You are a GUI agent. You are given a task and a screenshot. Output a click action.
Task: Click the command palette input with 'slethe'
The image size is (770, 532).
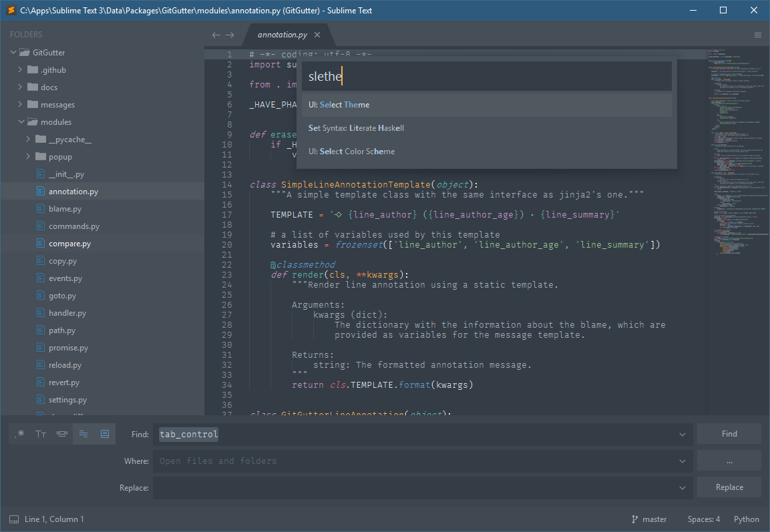(x=487, y=76)
